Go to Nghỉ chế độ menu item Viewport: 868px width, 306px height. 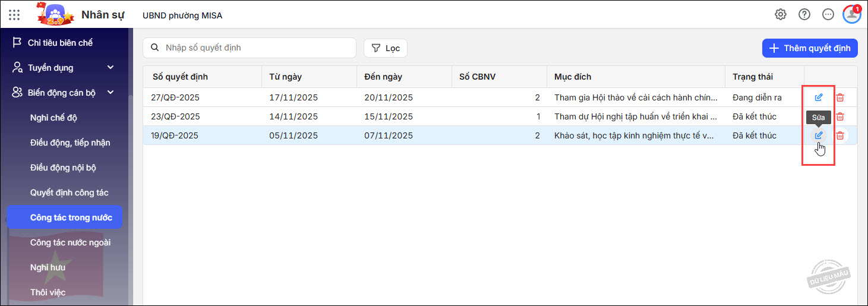[x=53, y=118]
